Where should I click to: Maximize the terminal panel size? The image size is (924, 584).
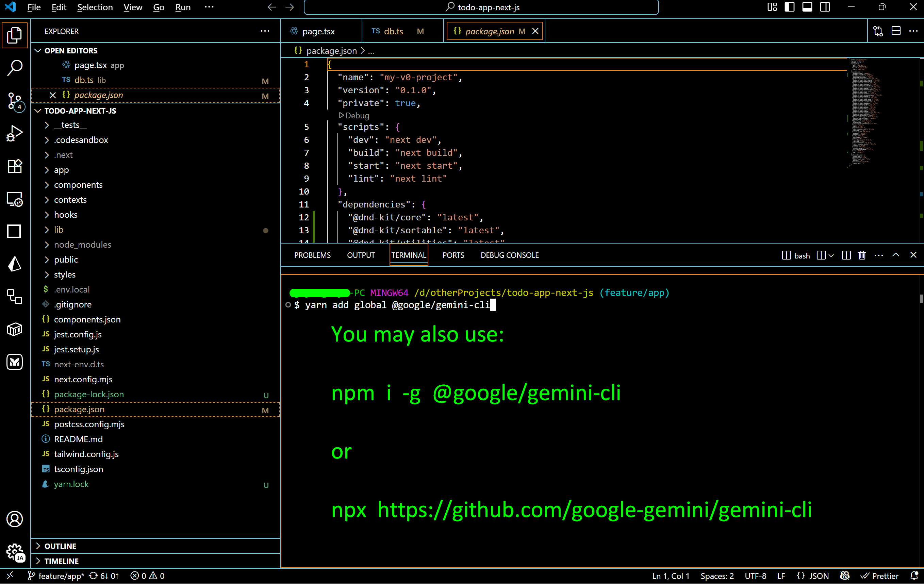click(896, 255)
